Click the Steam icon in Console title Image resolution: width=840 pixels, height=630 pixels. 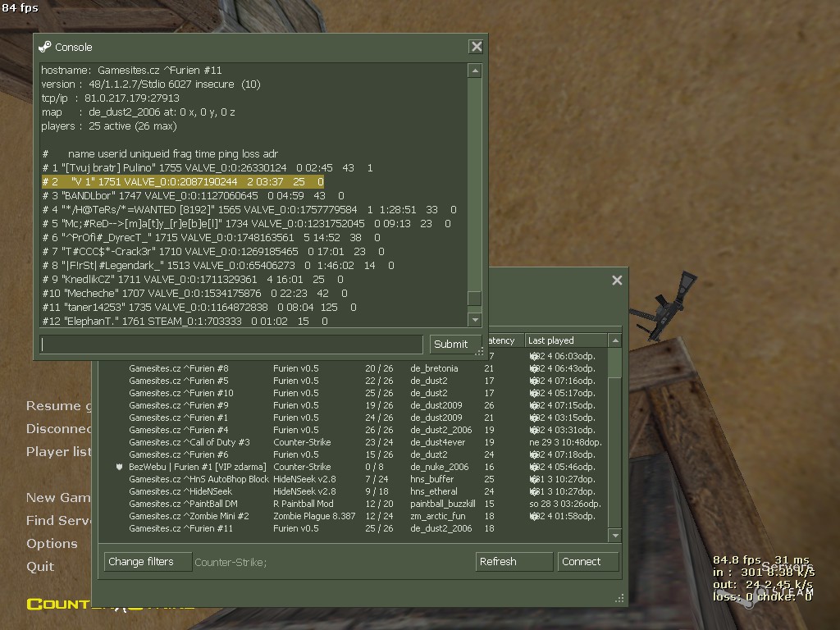coord(45,47)
